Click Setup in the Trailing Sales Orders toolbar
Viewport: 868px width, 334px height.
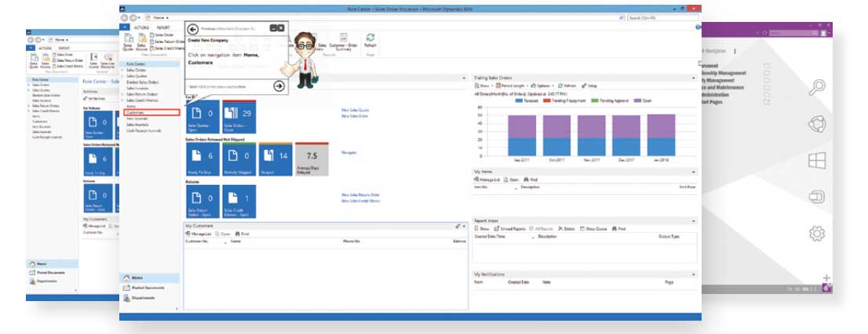589,85
